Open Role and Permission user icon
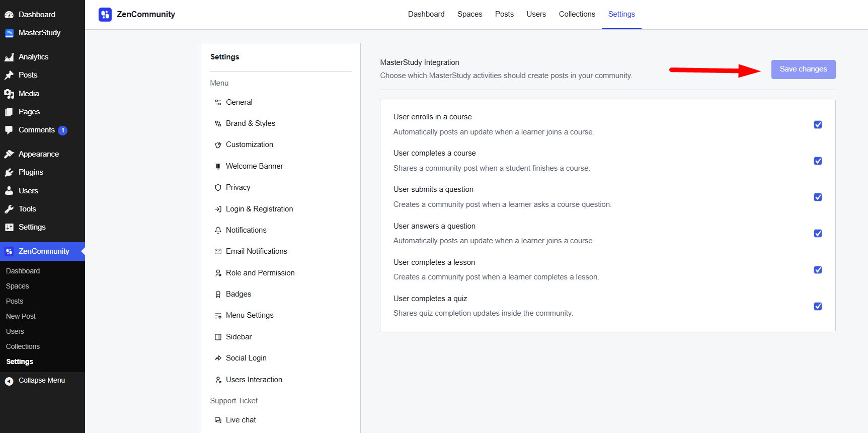Viewport: 868px width, 433px height. (218, 273)
